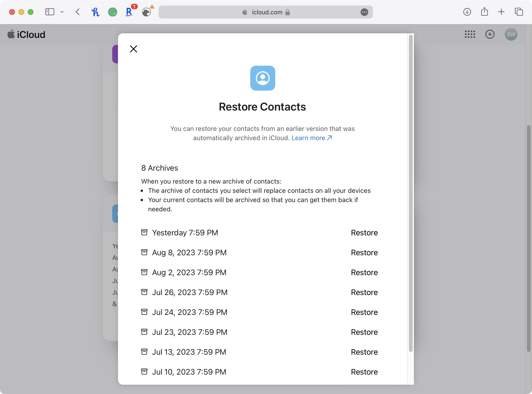Open the BW account avatar menu
Viewport: 532px width, 394px height.
click(x=511, y=34)
